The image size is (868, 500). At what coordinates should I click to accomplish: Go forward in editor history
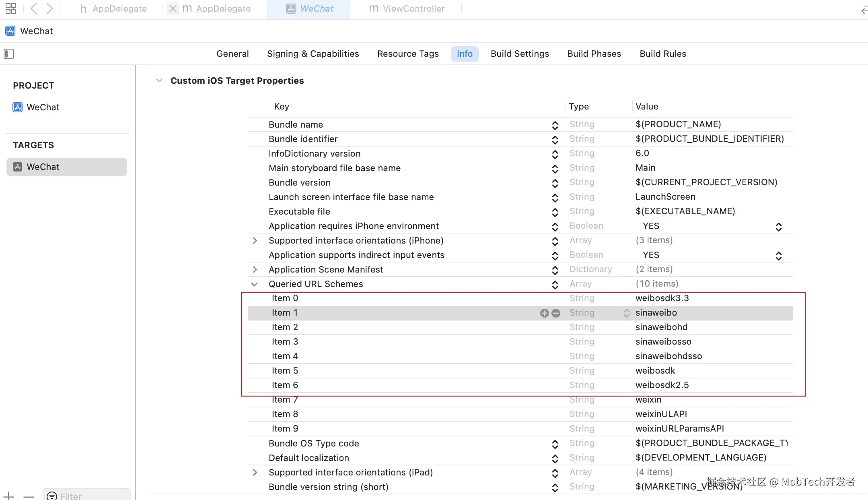[x=49, y=8]
